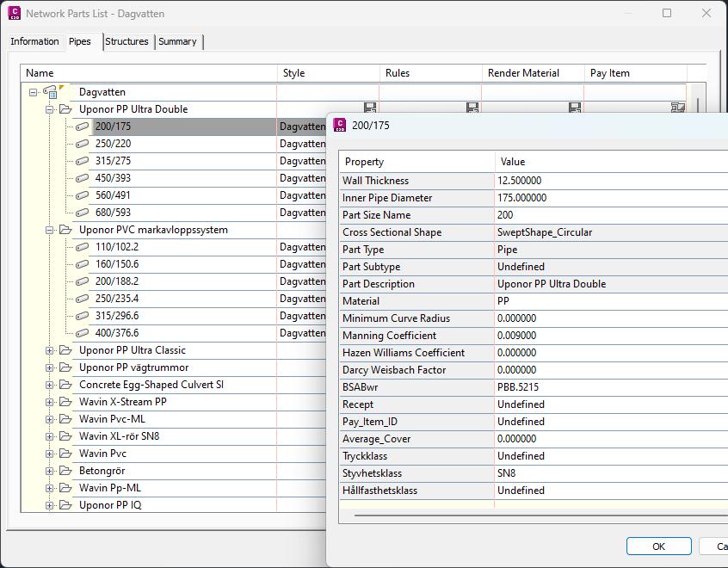This screenshot has width=728, height=568.
Task: Click the Cross Sectional Shape value SweptShape_Circular
Action: point(545,232)
